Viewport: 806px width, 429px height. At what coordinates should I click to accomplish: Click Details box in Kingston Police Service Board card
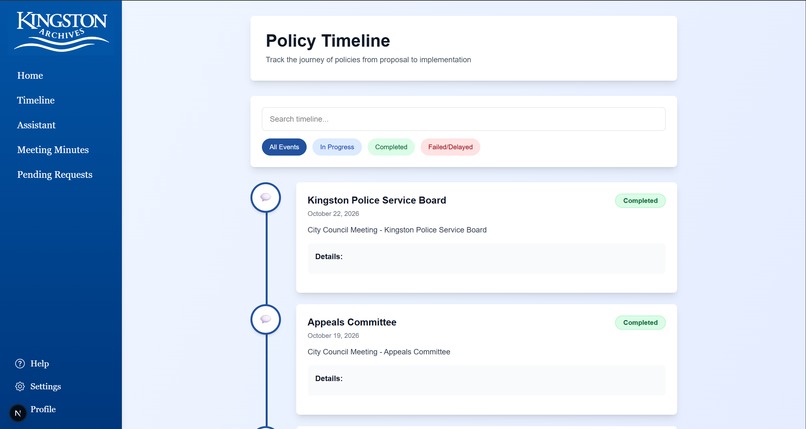486,258
